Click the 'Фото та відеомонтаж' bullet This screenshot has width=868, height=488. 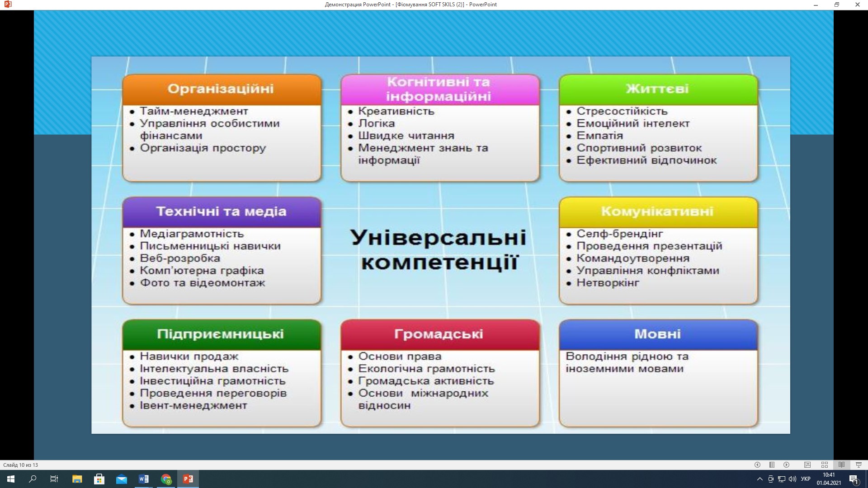pyautogui.click(x=203, y=283)
